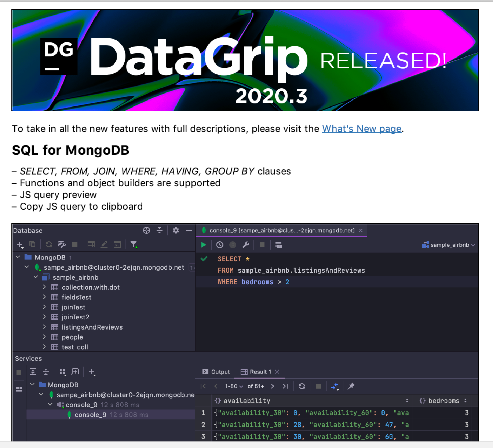Switch to the Output tab

[216, 372]
